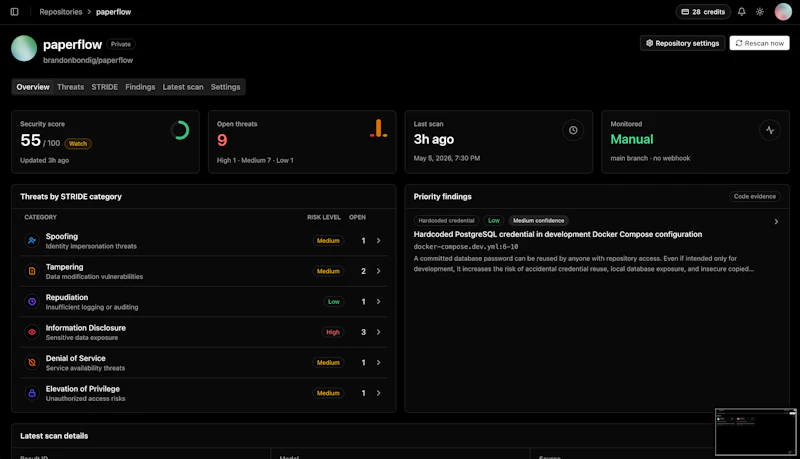This screenshot has width=800, height=459.
Task: Click the Watch status badge
Action: tap(78, 144)
